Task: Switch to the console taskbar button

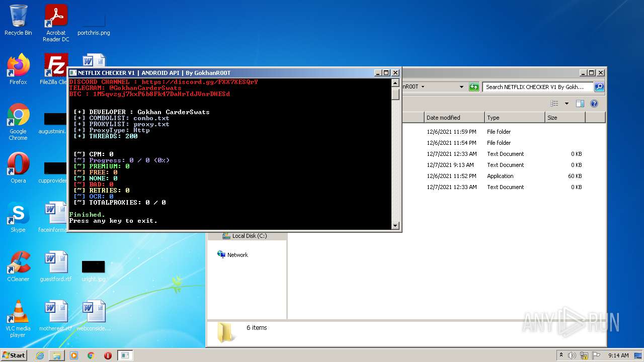Action: click(125, 355)
